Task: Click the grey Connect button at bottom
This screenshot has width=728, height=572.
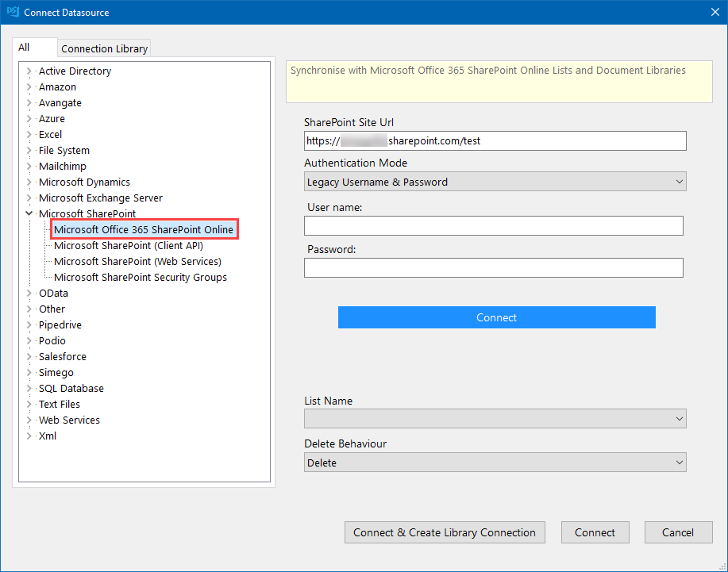Action: [x=595, y=532]
